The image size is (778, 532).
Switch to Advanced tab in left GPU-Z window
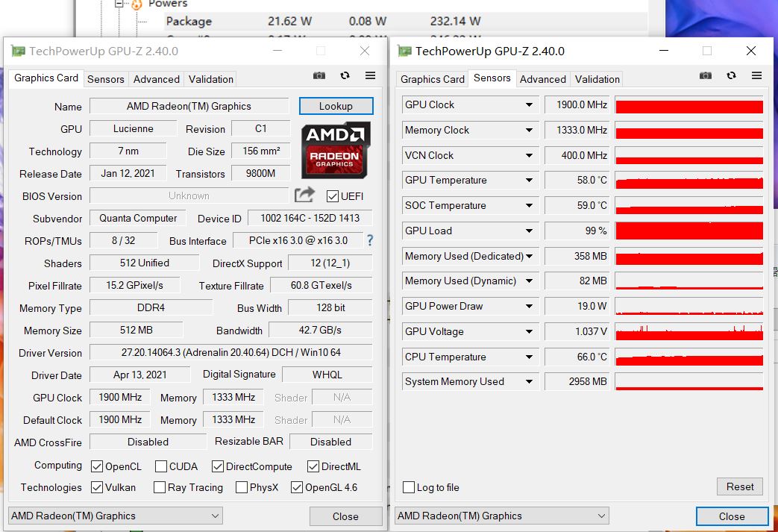pyautogui.click(x=157, y=79)
